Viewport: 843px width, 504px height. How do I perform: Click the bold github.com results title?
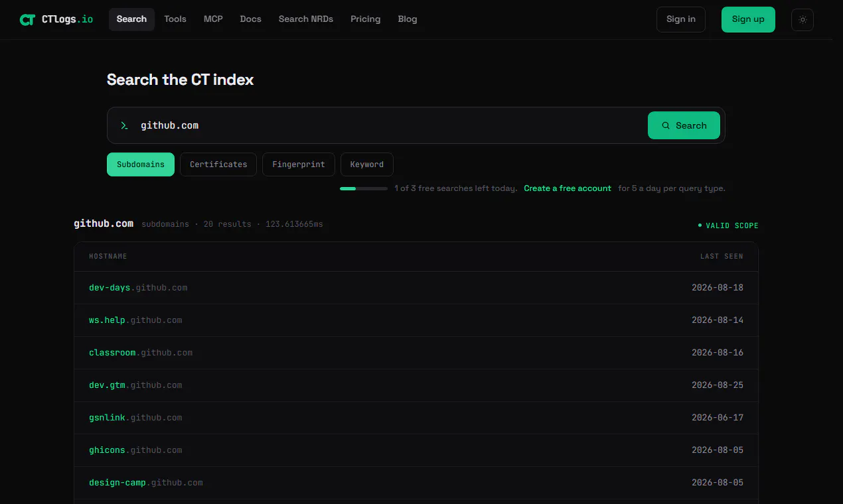pyautogui.click(x=104, y=223)
